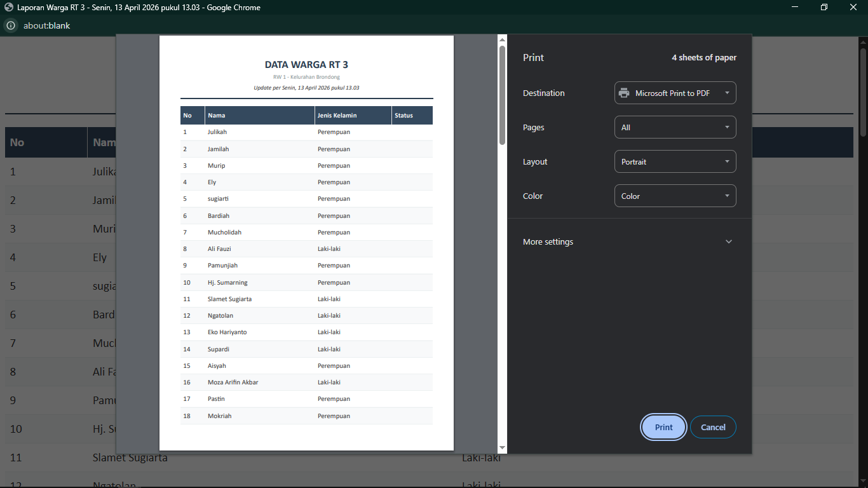Cancel the print dialog
This screenshot has width=868, height=488.
coord(712,427)
